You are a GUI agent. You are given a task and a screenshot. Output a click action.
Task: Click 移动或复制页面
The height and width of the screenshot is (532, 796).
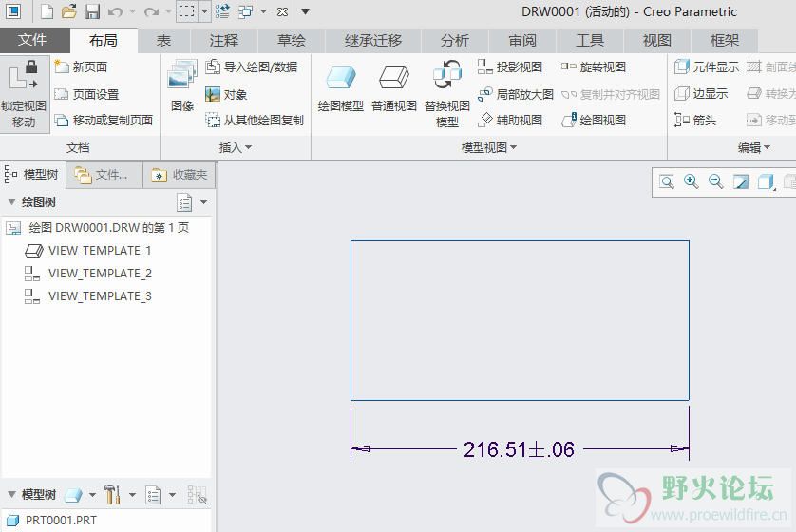pos(104,121)
